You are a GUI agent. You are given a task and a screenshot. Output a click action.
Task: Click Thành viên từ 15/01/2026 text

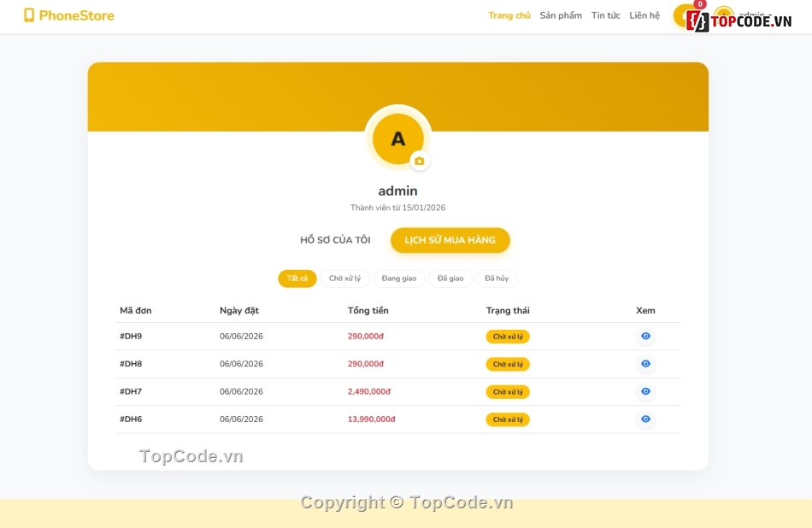[x=397, y=208]
